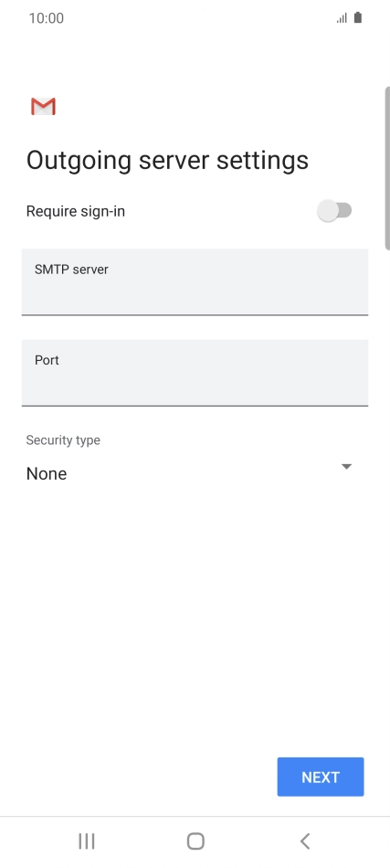Screen dimensions: 390x868
Task: Tap the Security type label
Action: [x=63, y=440]
